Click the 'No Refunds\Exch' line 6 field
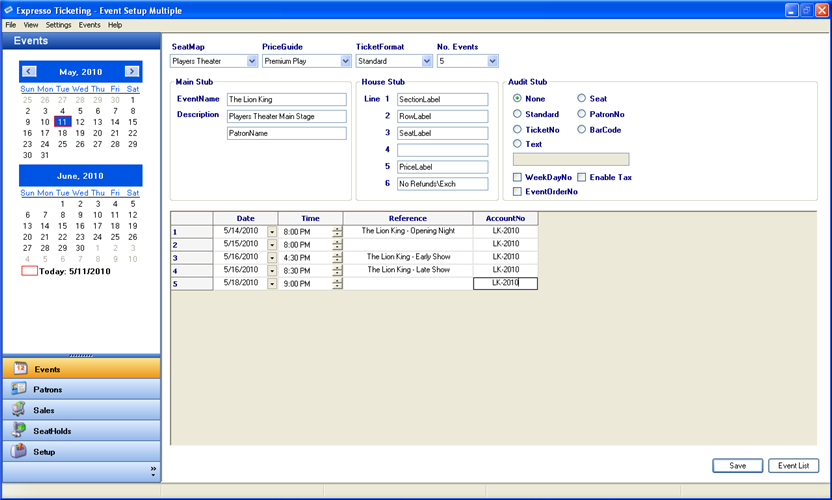 pyautogui.click(x=443, y=184)
